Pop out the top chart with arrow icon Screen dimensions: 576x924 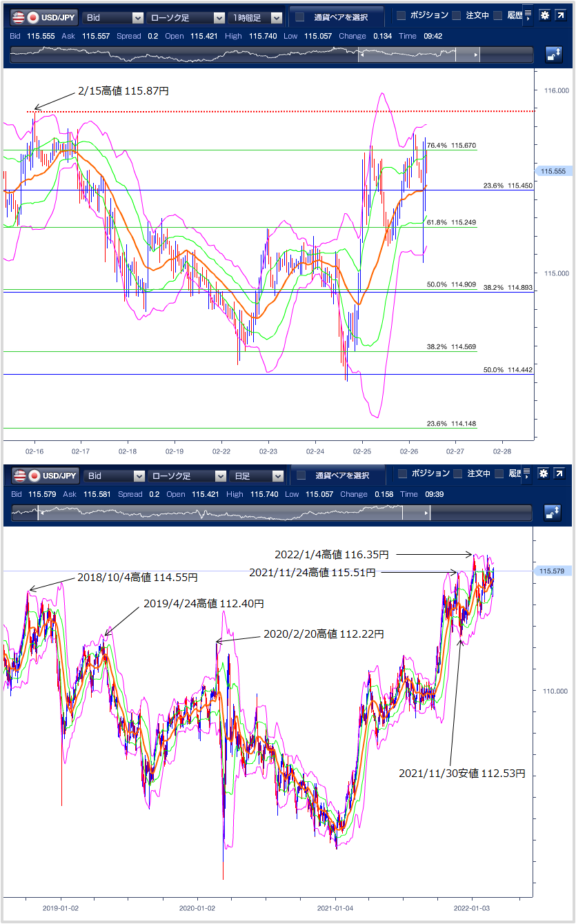coord(561,15)
